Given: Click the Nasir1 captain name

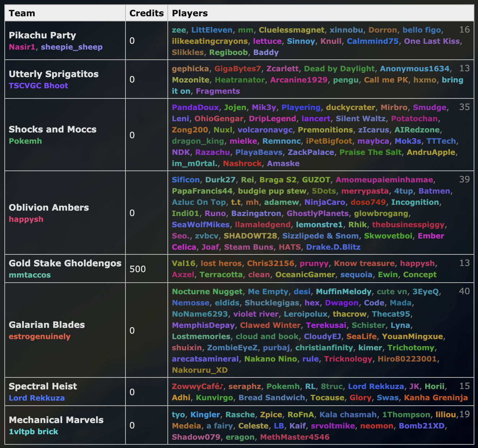Looking at the screenshot, I should pyautogui.click(x=22, y=47).
